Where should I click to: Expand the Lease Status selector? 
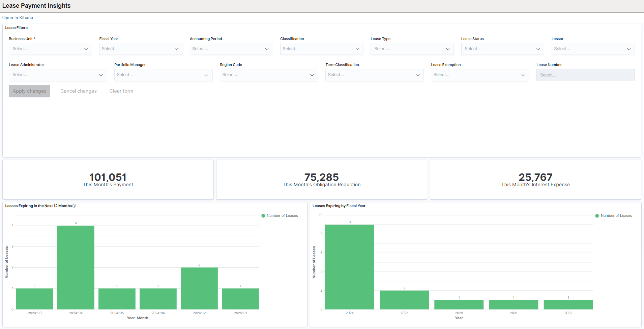point(502,48)
